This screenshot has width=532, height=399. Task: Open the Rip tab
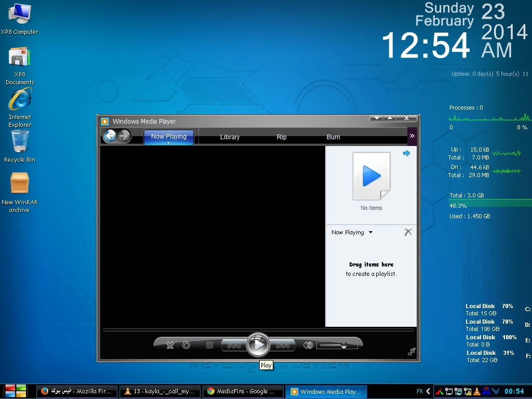[x=282, y=137]
